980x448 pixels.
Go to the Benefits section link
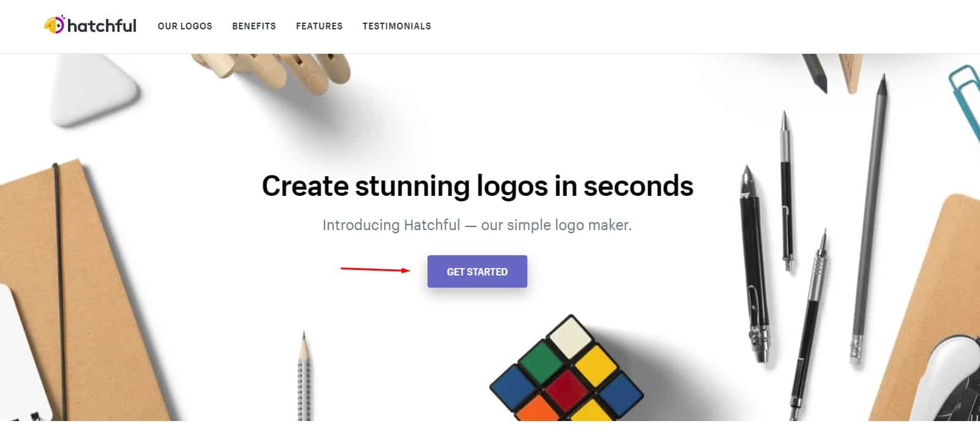(254, 26)
